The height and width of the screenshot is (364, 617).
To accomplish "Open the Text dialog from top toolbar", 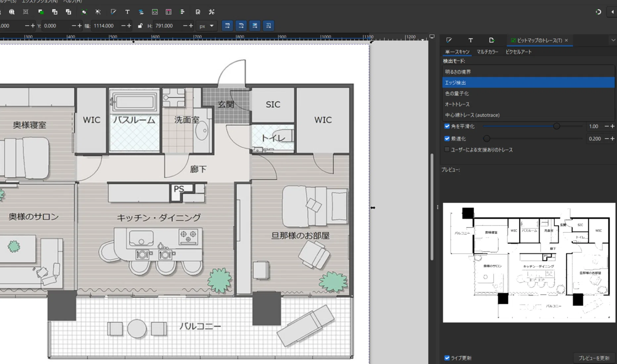I will (128, 12).
